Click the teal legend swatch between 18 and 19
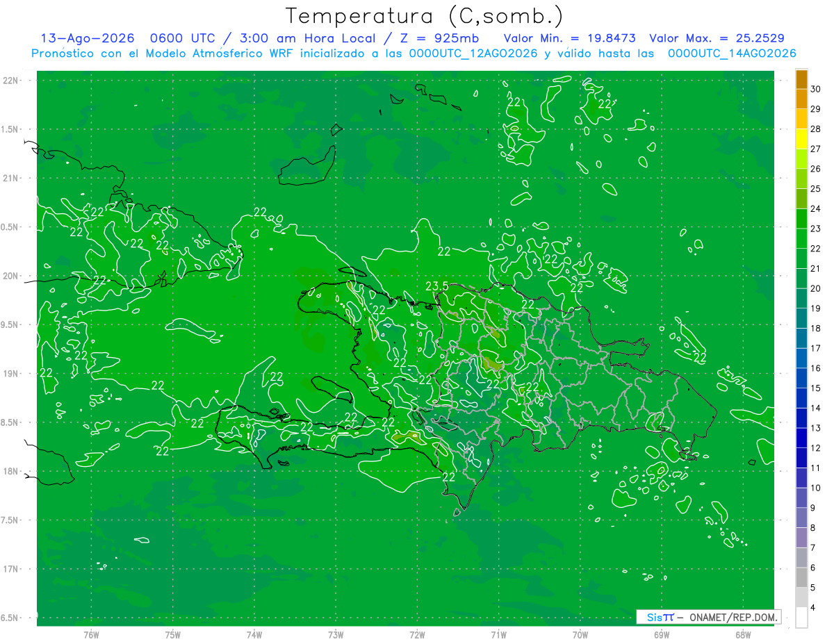This screenshot has height=644, width=834. tap(801, 318)
